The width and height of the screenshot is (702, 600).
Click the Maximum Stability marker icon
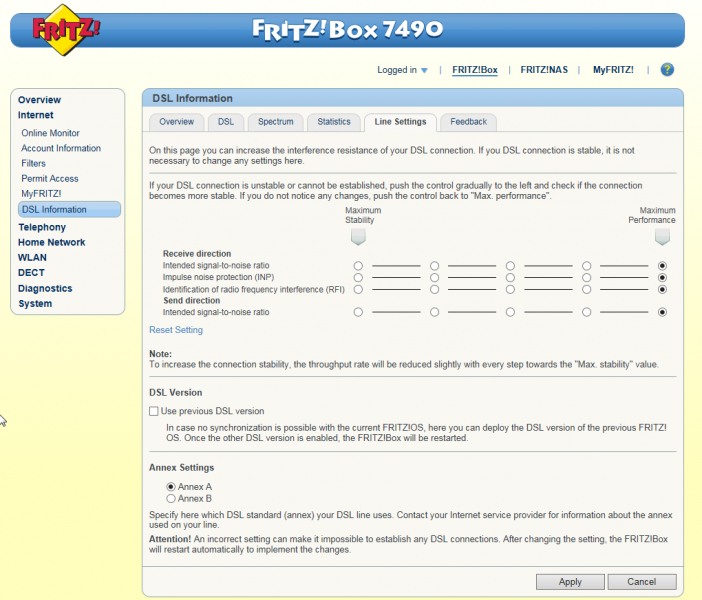pos(358,238)
